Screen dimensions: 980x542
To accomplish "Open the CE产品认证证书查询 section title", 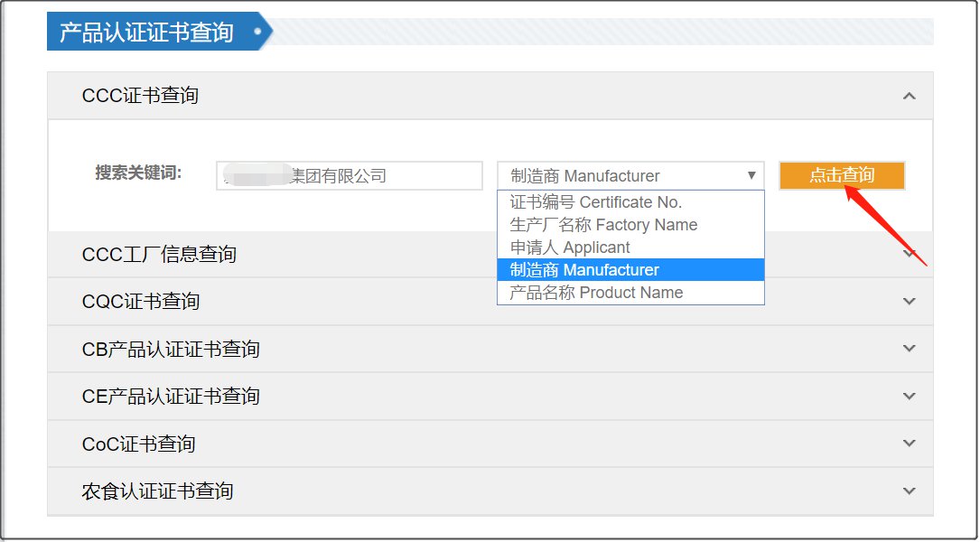I will [x=171, y=397].
